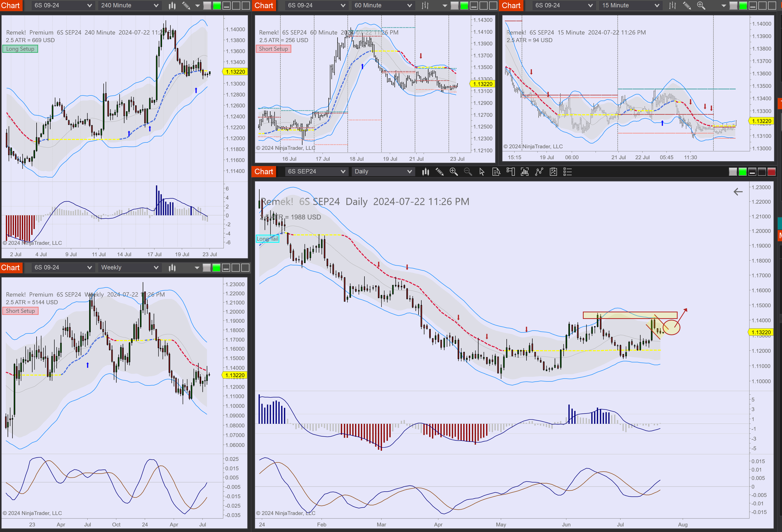
Task: Click zoom in magnifier on 15 Minute chart
Action: [701, 5]
